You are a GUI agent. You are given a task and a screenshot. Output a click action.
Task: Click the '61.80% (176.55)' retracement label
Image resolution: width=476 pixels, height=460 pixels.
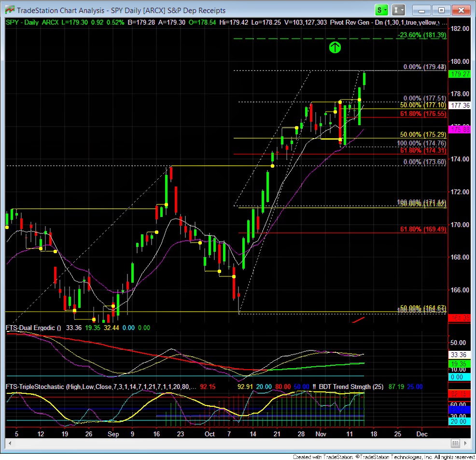pos(423,114)
